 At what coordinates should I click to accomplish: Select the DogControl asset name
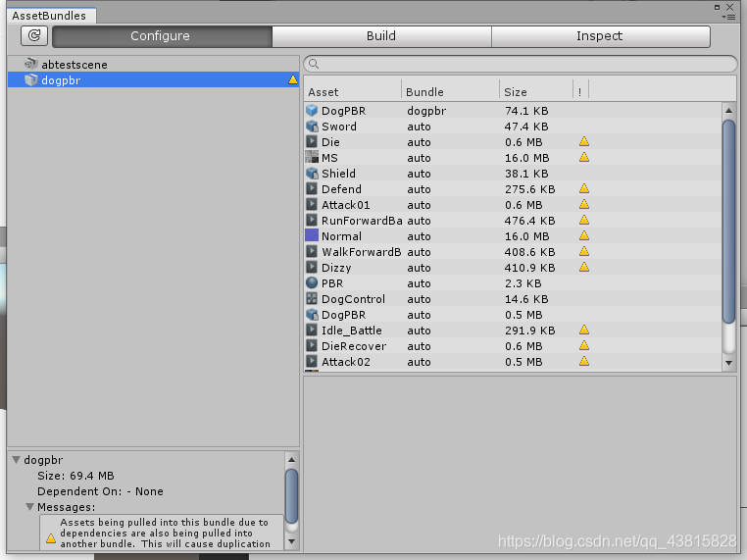point(353,299)
